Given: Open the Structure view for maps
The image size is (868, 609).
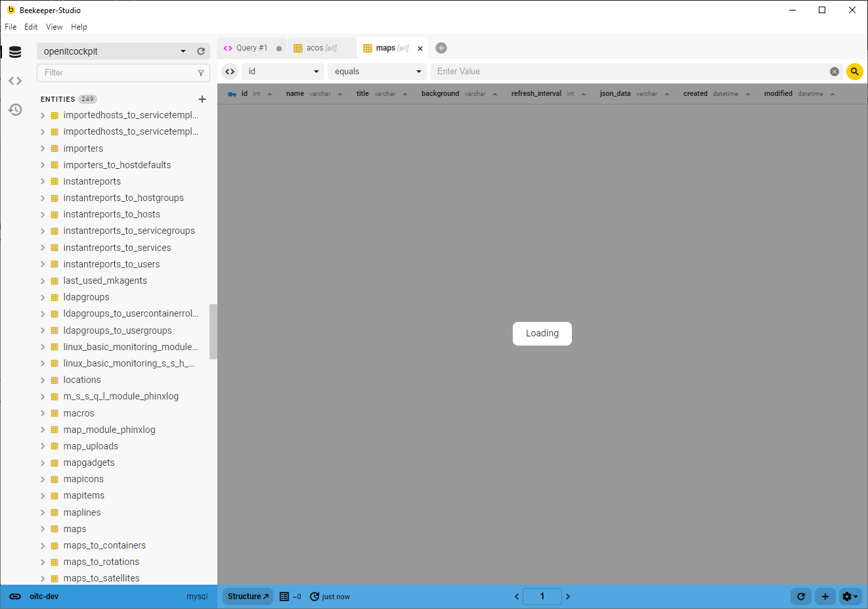Looking at the screenshot, I should [247, 597].
